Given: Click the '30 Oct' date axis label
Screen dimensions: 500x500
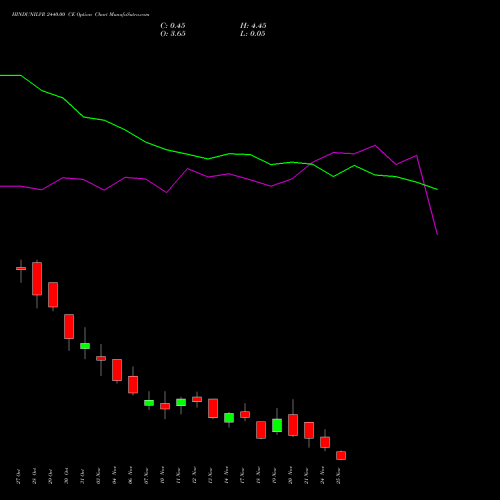Looking at the screenshot, I should coord(66,476).
